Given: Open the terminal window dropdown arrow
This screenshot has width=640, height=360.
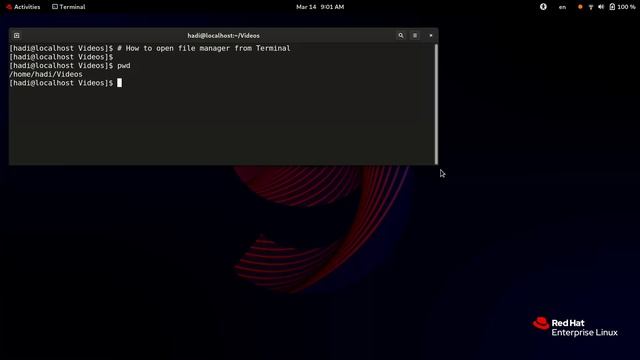Looking at the screenshot, I should [431, 36].
